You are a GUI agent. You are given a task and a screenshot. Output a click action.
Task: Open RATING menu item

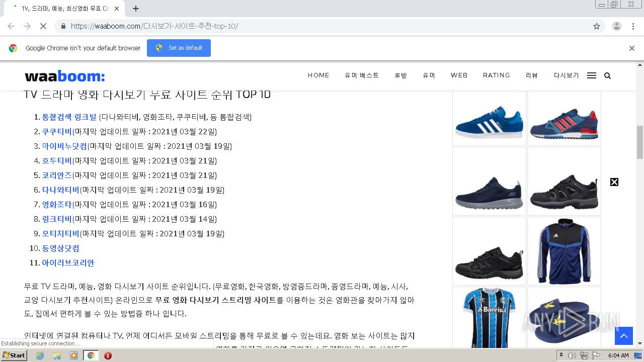(497, 75)
